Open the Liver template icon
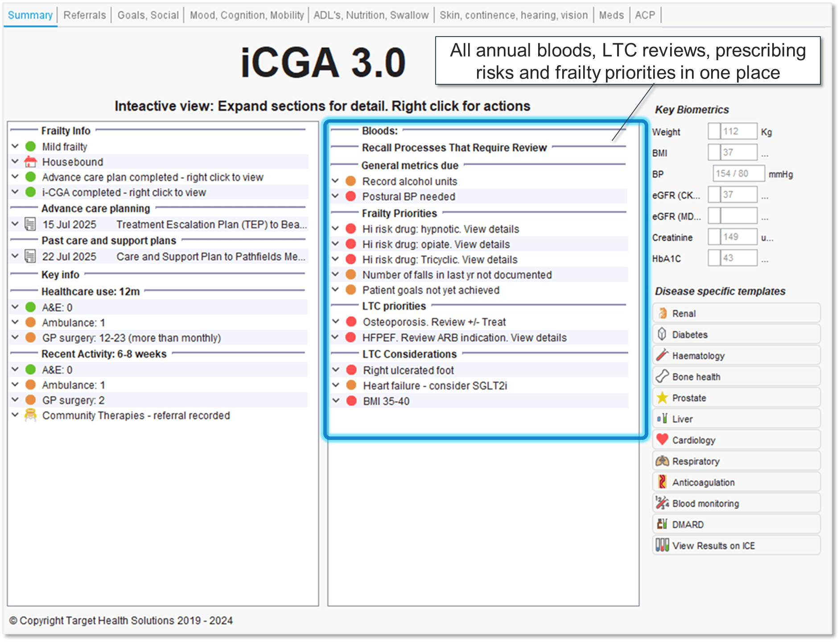 click(x=663, y=418)
